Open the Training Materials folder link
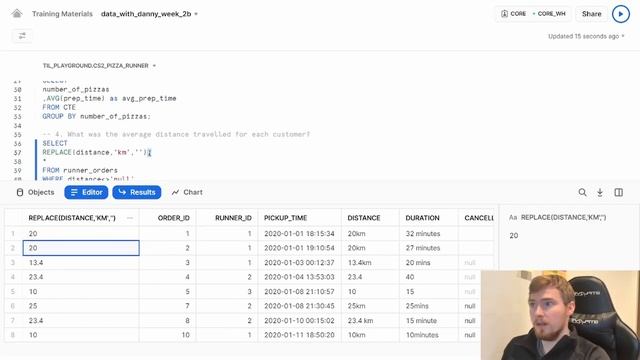Image resolution: width=640 pixels, height=360 pixels. coord(62,14)
